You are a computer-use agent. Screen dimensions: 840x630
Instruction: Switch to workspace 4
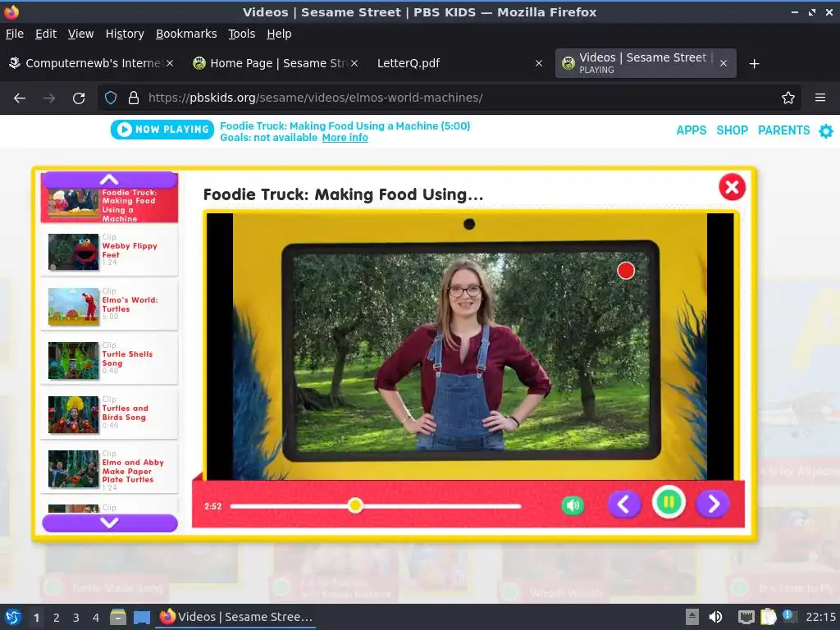click(96, 618)
